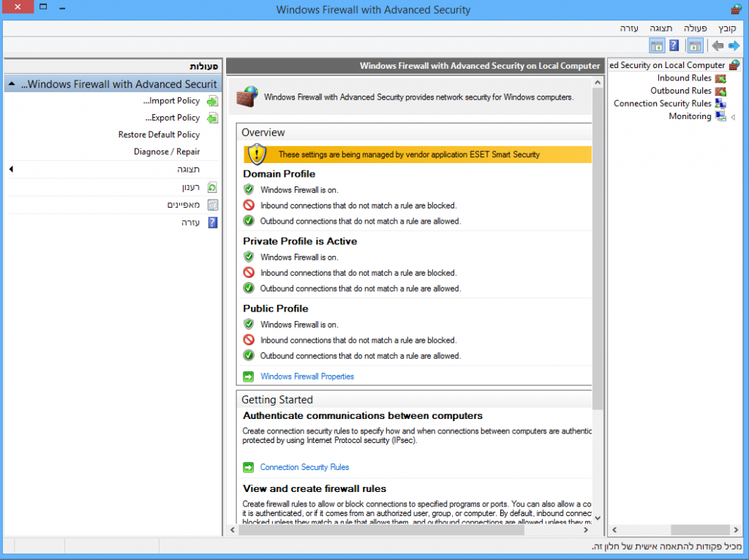Click the Export Policy green icon
The height and width of the screenshot is (560, 749).
tap(213, 118)
